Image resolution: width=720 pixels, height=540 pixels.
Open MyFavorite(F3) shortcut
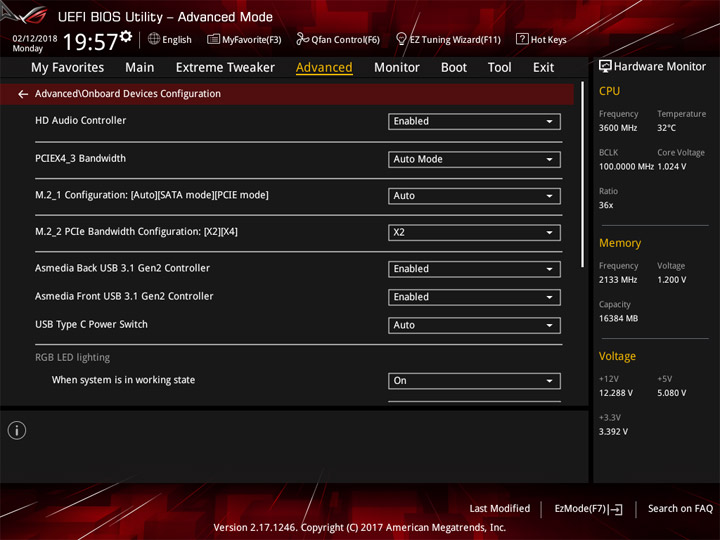coord(244,39)
